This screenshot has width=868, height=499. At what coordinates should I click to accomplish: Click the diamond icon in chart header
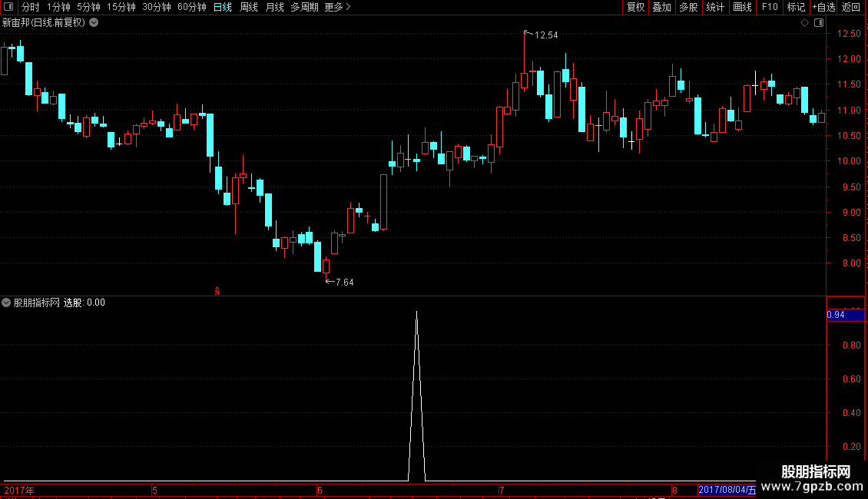pyautogui.click(x=804, y=22)
